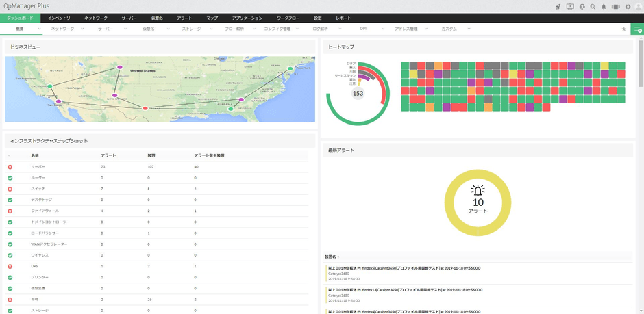Click the headset support icon
Image resolution: width=644 pixels, height=314 pixels.
pyautogui.click(x=582, y=6)
